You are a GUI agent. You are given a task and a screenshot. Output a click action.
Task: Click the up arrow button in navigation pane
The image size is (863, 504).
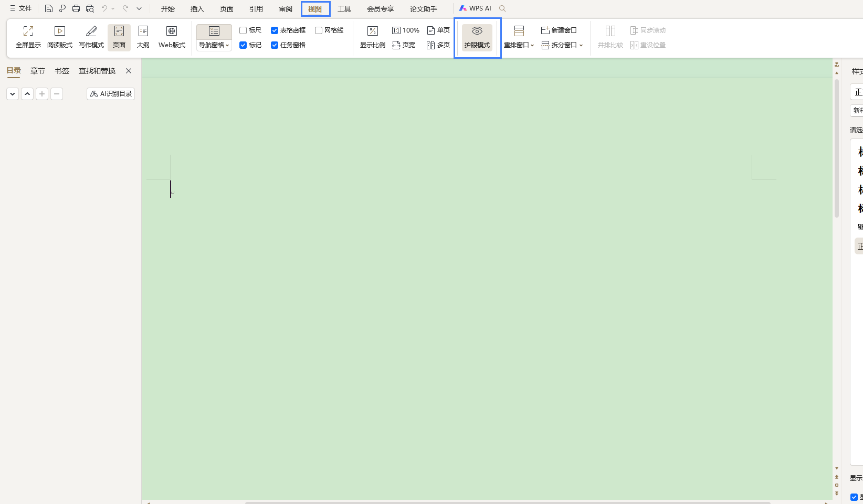pyautogui.click(x=27, y=94)
